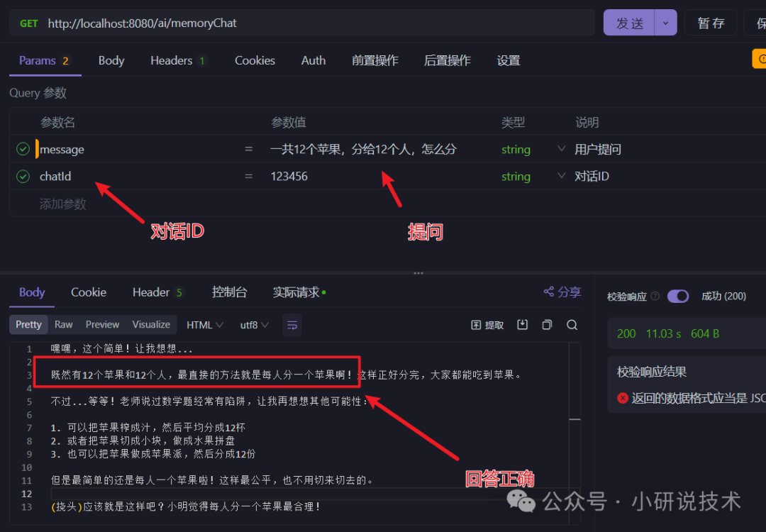This screenshot has width=766, height=532.
Task: Open the string type dropdown for message
Action: coord(560,149)
